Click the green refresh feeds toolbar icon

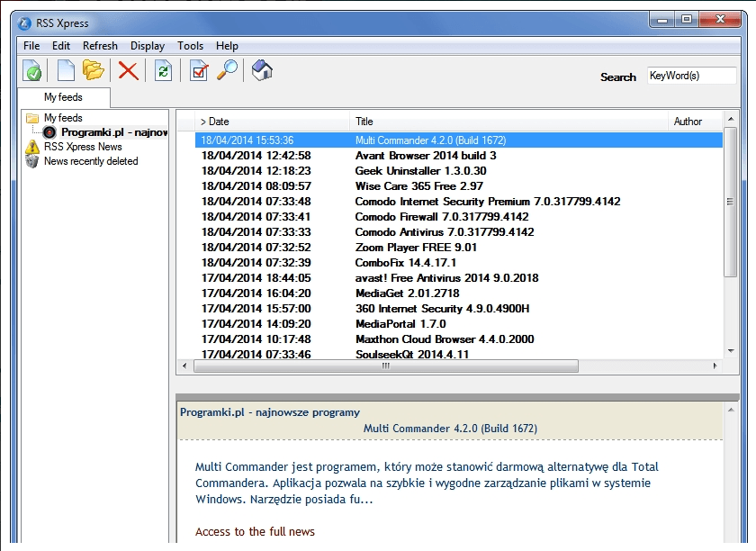(164, 70)
